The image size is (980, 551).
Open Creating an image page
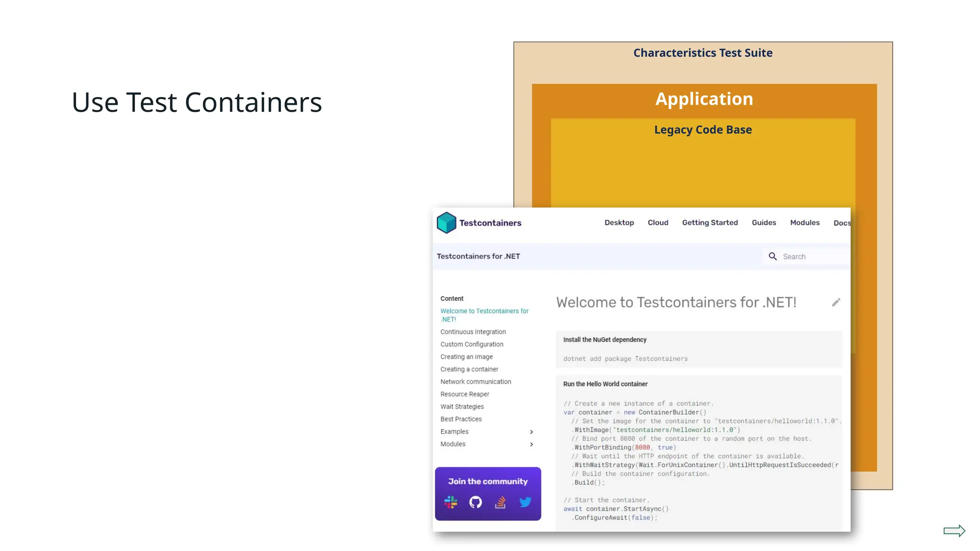click(467, 357)
